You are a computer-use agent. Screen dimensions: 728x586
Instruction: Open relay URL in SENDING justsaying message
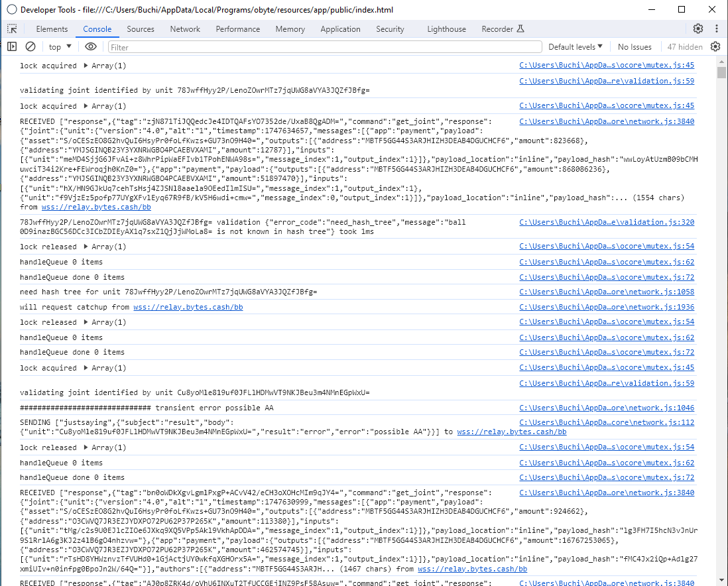512,432
